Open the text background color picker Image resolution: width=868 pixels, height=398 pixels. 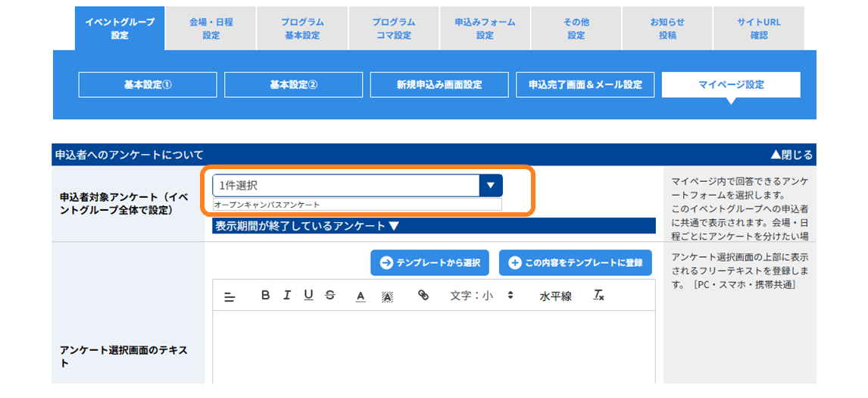coord(388,296)
